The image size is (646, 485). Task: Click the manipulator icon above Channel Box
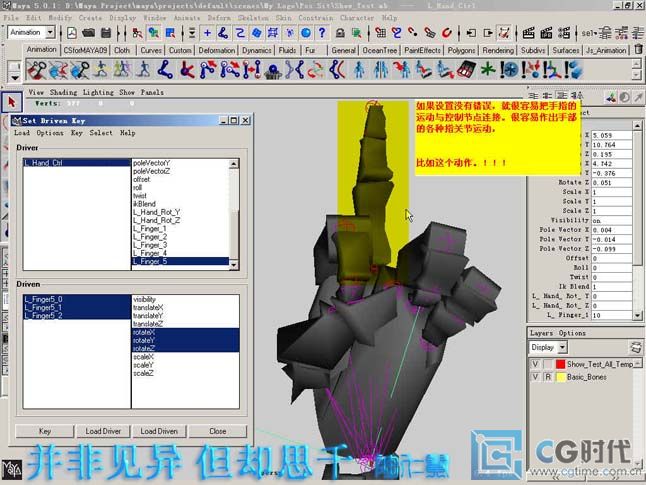pyautogui.click(x=611, y=97)
